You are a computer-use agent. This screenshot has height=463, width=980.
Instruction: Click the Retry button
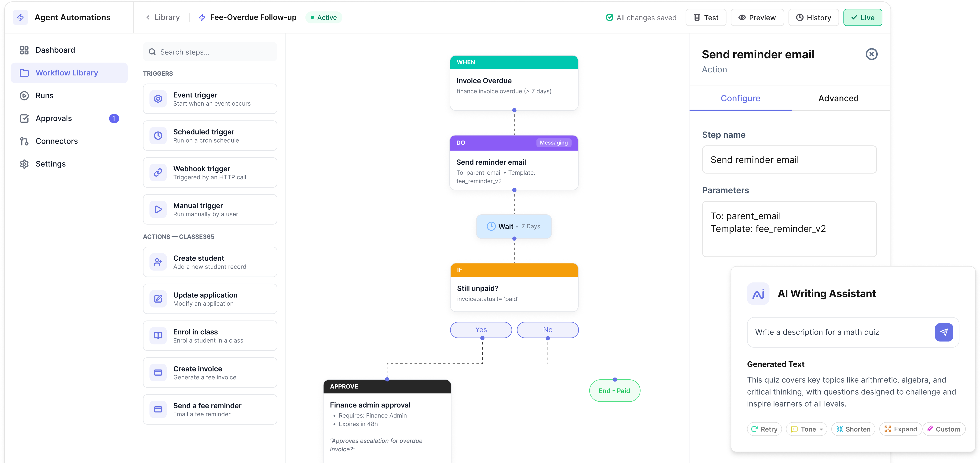click(764, 429)
